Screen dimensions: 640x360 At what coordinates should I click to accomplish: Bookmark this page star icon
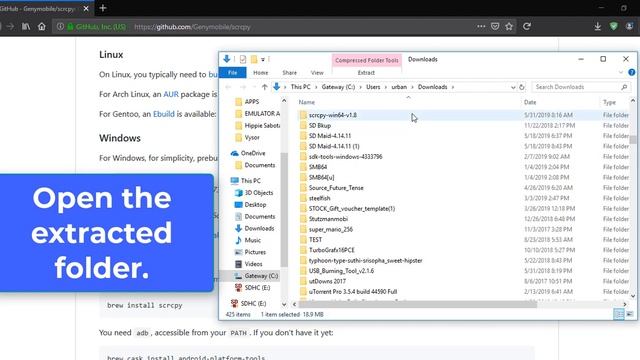click(x=509, y=27)
